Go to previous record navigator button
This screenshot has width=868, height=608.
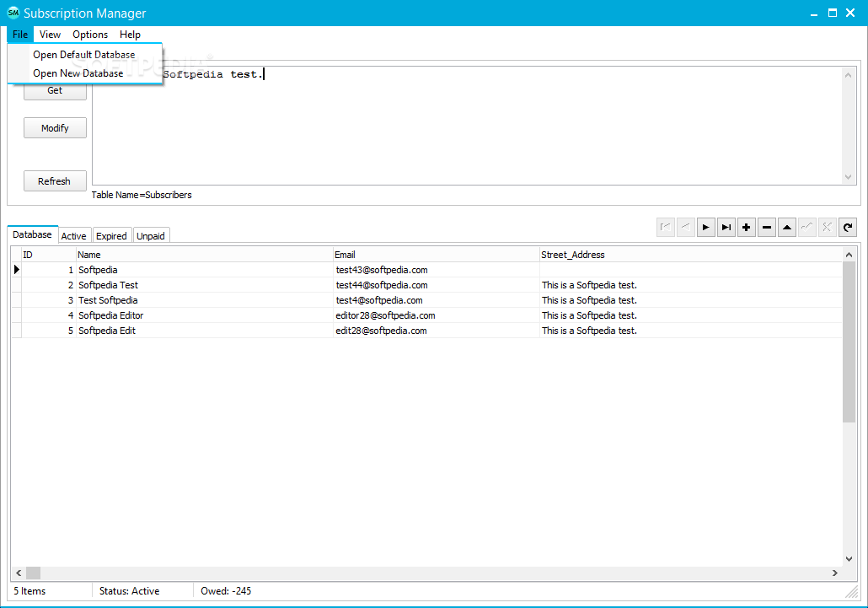pyautogui.click(x=686, y=227)
